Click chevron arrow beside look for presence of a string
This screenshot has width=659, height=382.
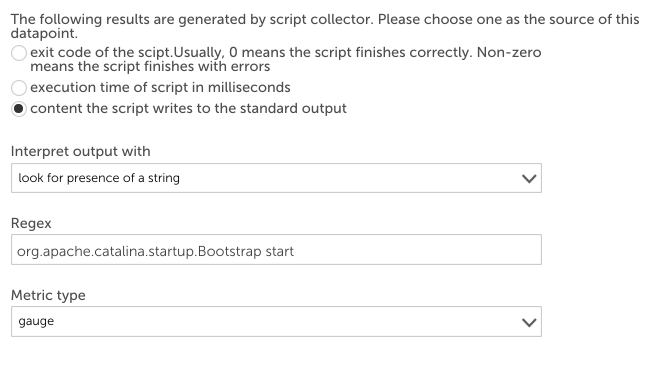(529, 179)
